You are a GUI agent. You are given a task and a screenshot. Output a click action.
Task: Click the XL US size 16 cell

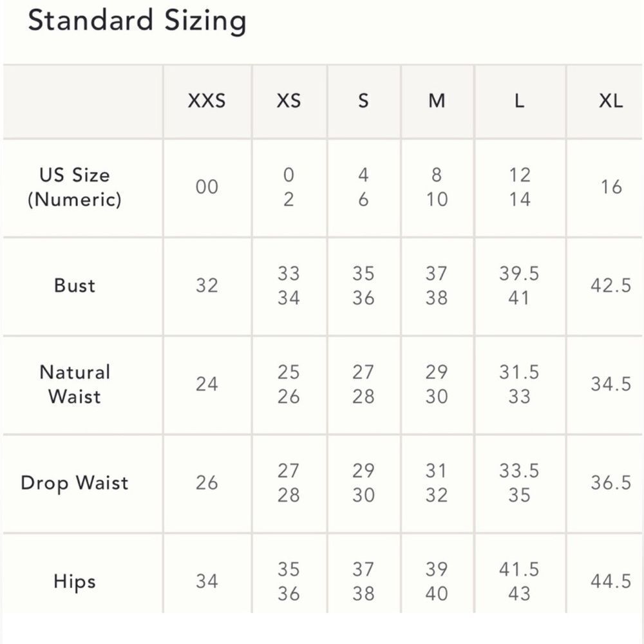pos(611,187)
